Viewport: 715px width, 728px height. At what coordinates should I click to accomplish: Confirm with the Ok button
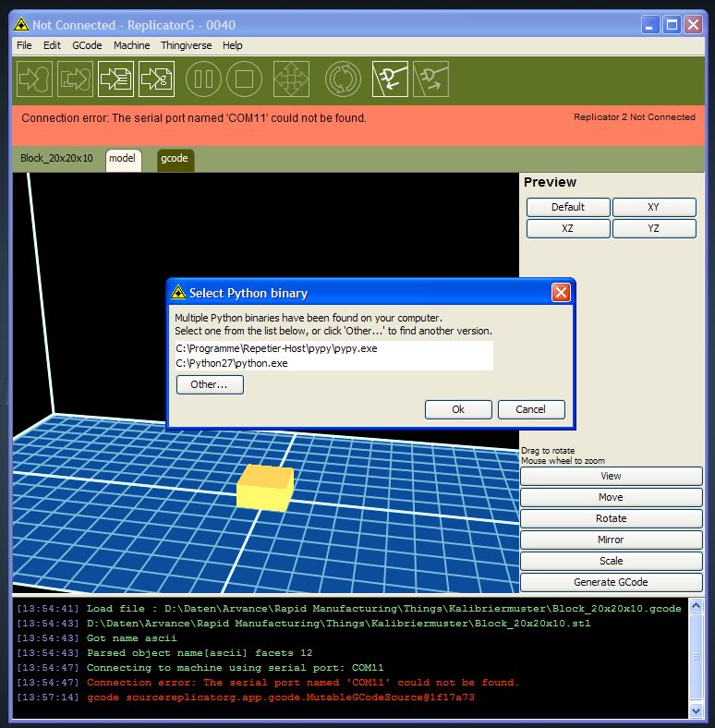pyautogui.click(x=458, y=409)
